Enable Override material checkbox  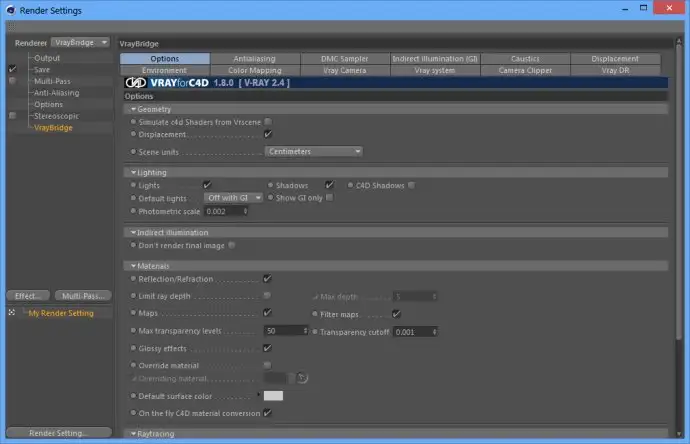point(267,365)
